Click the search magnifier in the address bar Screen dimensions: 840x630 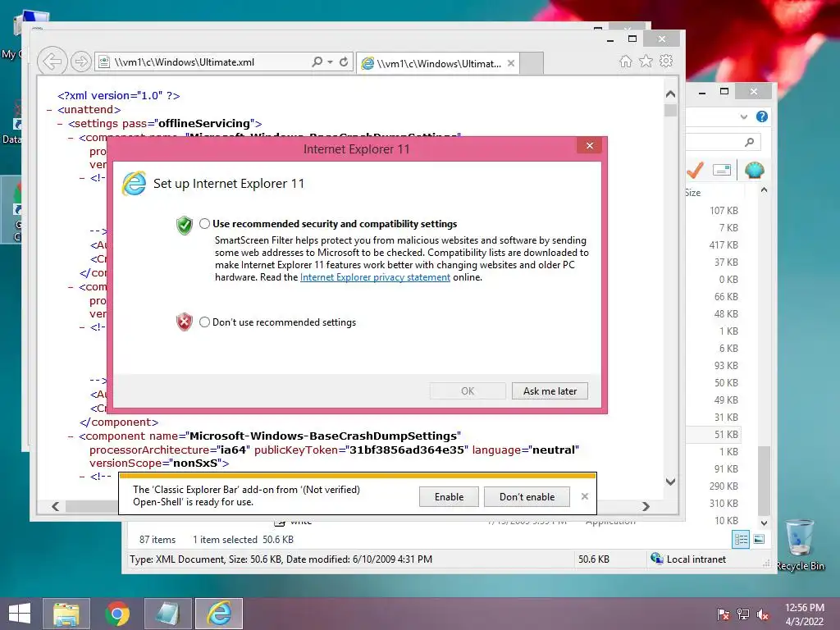(317, 62)
